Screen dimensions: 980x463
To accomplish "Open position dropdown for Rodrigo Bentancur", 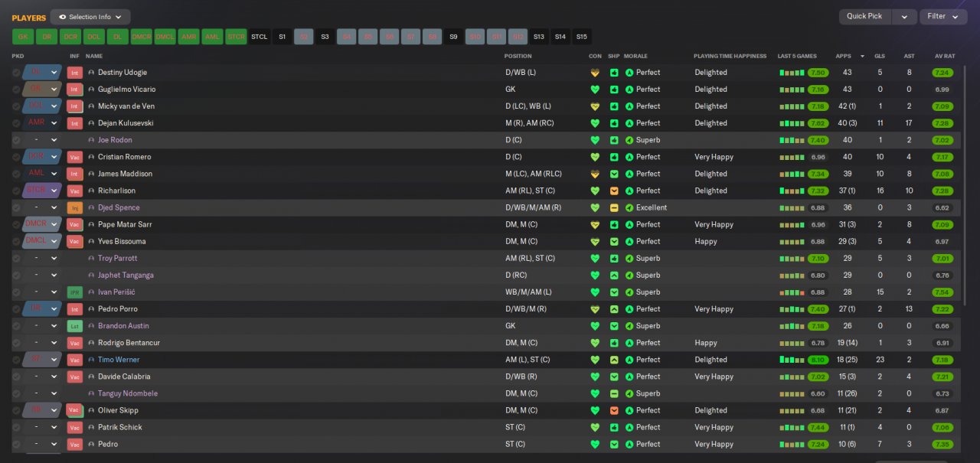I will (41, 343).
